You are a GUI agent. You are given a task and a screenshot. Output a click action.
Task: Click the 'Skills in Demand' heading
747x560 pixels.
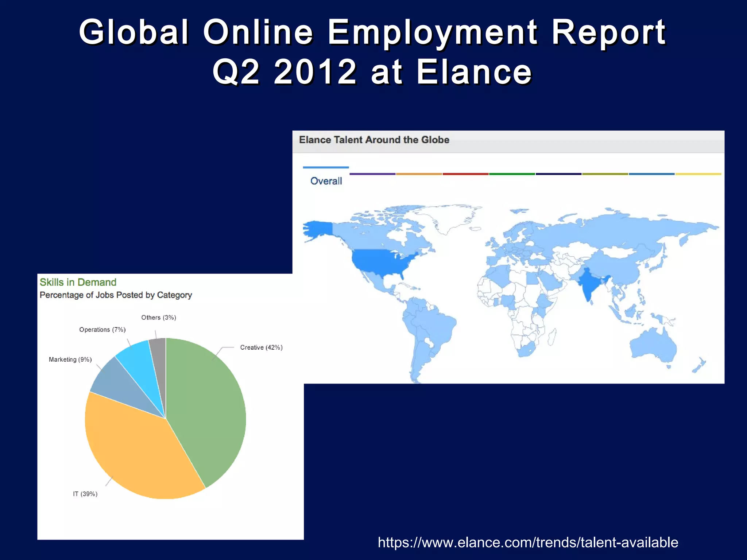coord(78,282)
